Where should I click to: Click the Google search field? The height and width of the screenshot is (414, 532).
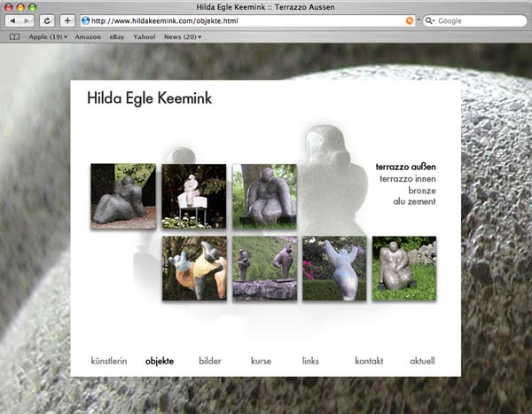pos(479,20)
